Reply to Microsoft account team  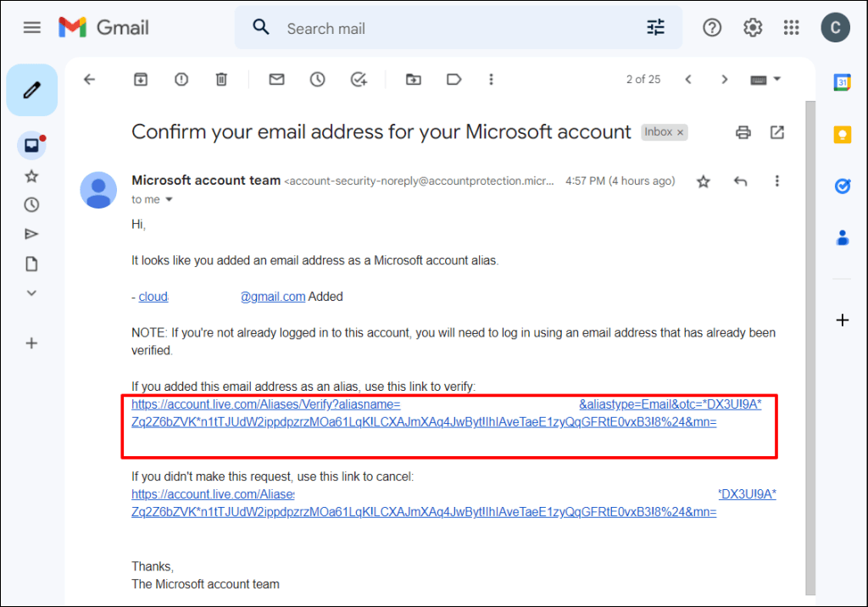(740, 181)
